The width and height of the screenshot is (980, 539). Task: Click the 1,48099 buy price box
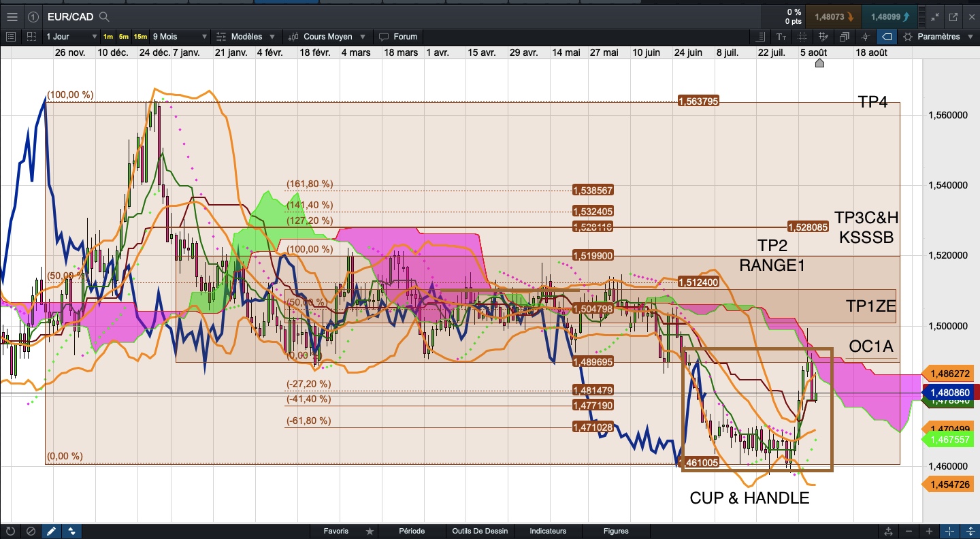click(x=888, y=16)
